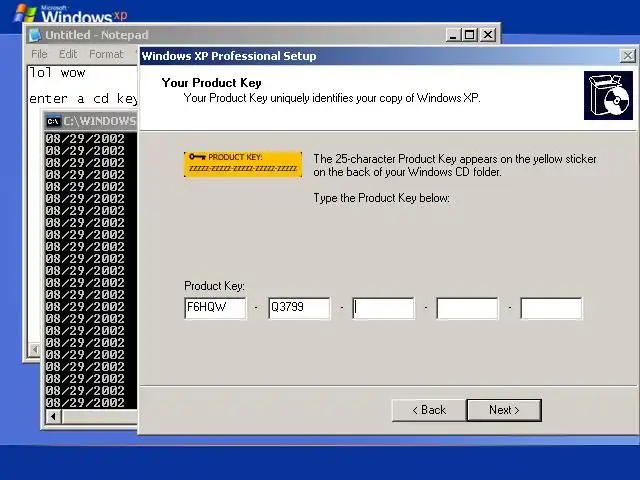
Task: Click the Notepad icon in its title bar
Action: [35, 35]
